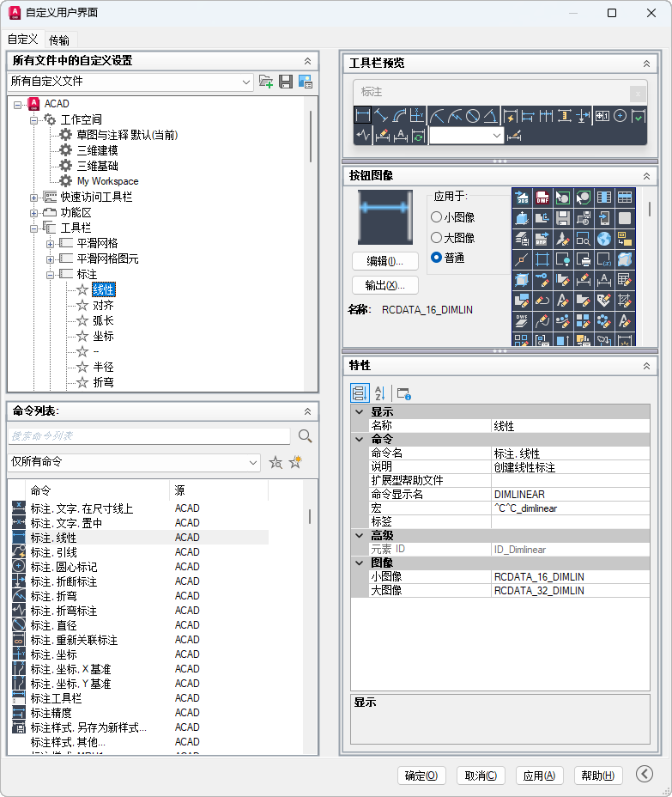Collapse the 显示 property category
This screenshot has width=672, height=797.
360,411
